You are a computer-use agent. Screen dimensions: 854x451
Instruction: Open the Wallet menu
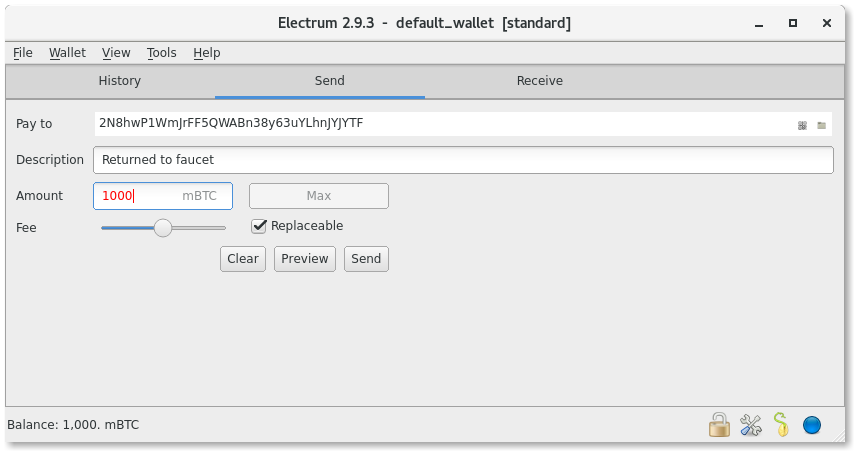click(x=68, y=53)
